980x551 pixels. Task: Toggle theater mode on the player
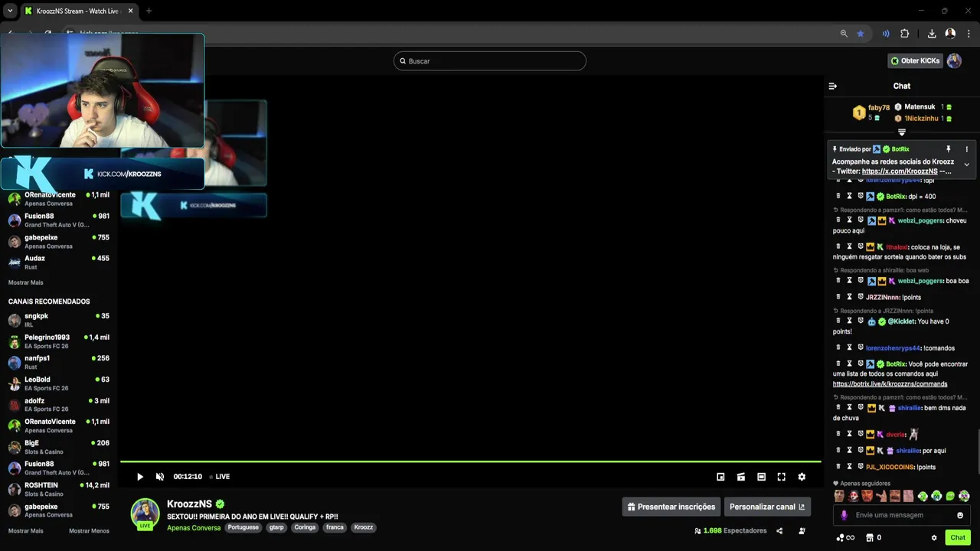click(x=761, y=477)
